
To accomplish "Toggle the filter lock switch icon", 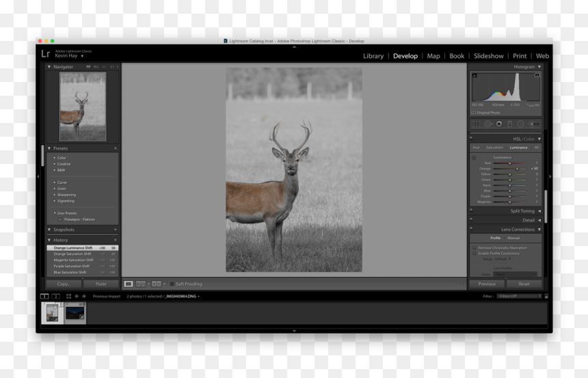I will [546, 296].
